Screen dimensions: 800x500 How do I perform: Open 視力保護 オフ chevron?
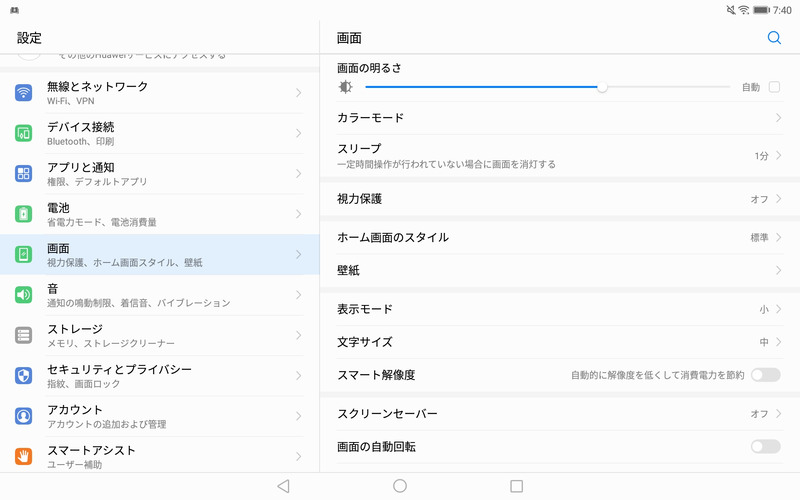click(x=778, y=198)
